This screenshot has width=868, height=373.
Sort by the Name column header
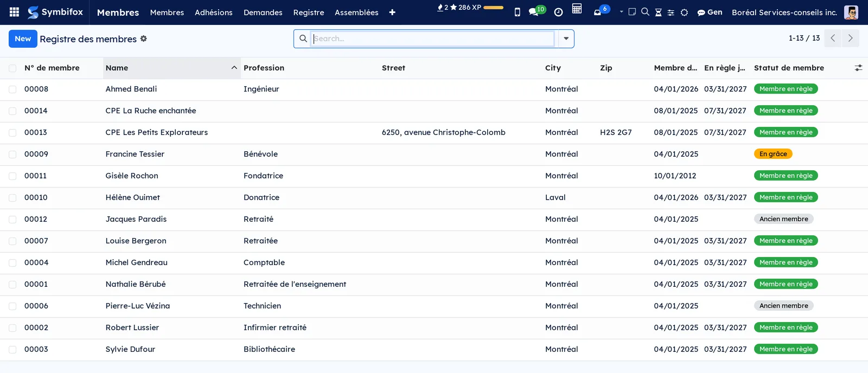pyautogui.click(x=171, y=68)
